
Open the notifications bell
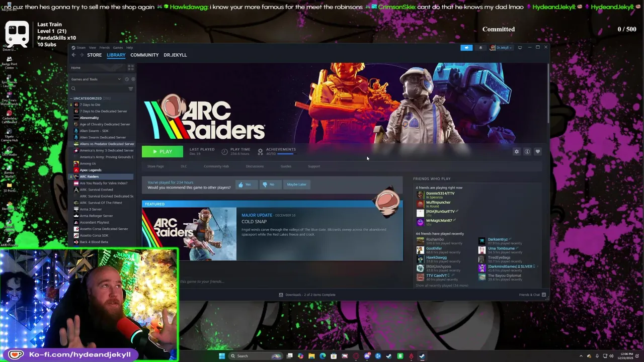[480, 48]
